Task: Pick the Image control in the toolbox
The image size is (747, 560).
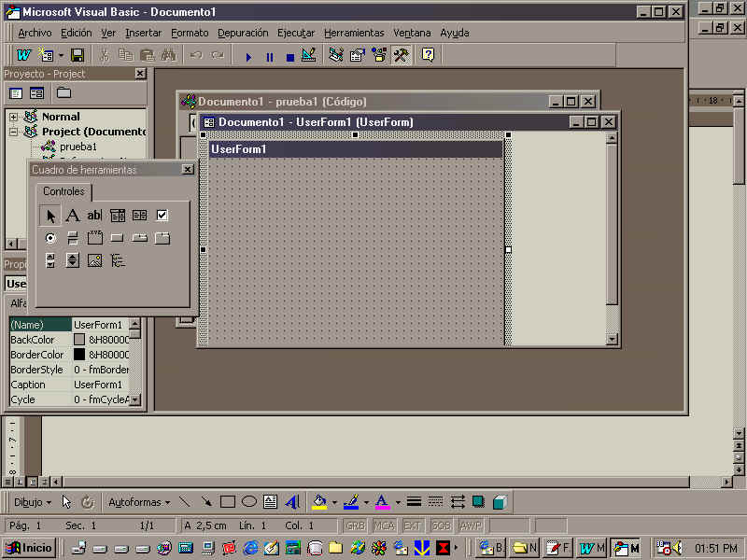Action: click(94, 260)
